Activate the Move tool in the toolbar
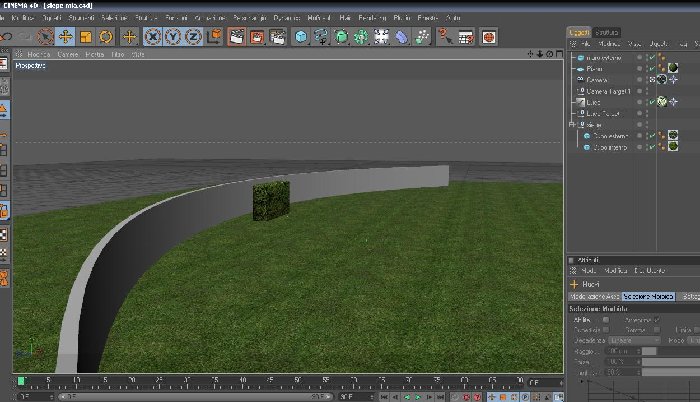This screenshot has height=402, width=700. click(66, 37)
